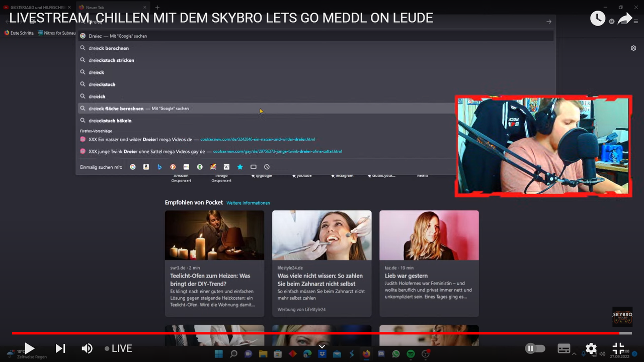This screenshot has width=644, height=362.
Task: Search once with Ecosia engine icon
Action: pos(200,167)
